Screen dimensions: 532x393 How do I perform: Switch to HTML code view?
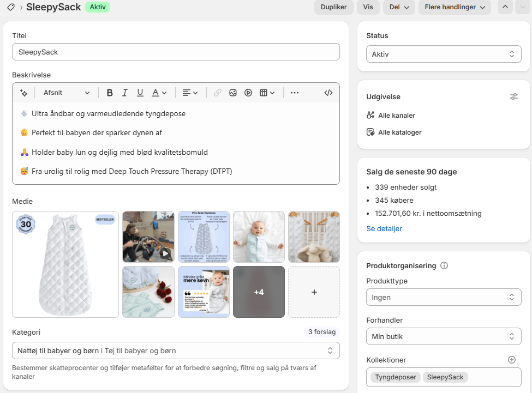pyautogui.click(x=328, y=93)
